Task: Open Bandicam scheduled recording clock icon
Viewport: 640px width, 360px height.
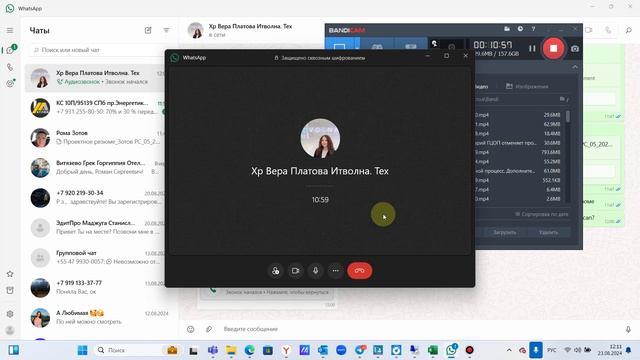Action: [x=520, y=29]
